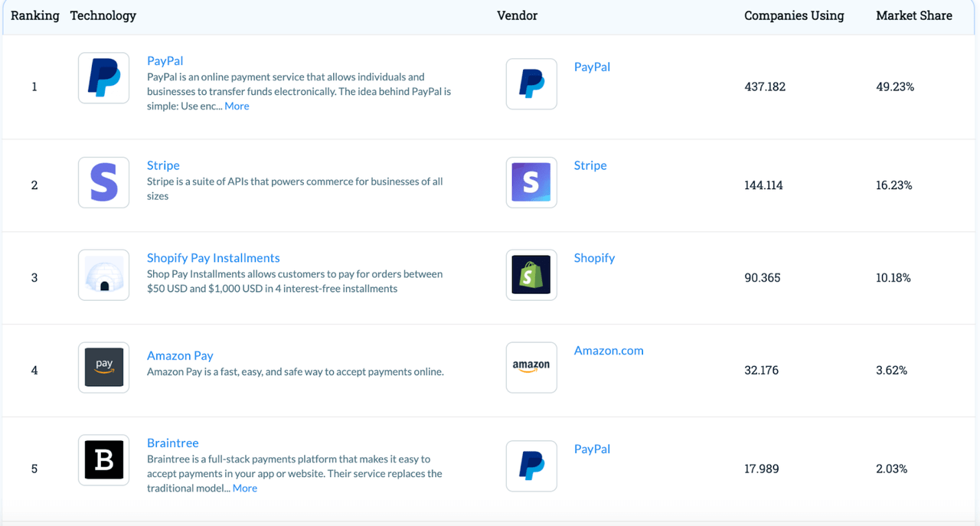Click the Stripe suite of APIs description

coord(295,189)
